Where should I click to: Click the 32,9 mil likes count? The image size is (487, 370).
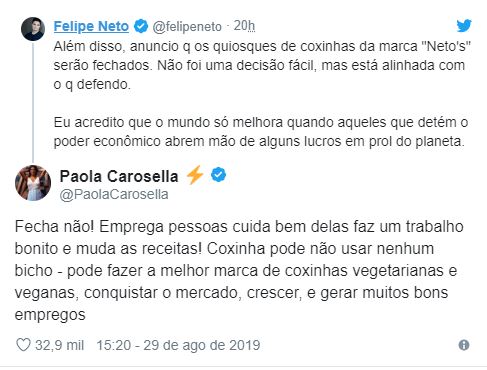pyautogui.click(x=59, y=345)
